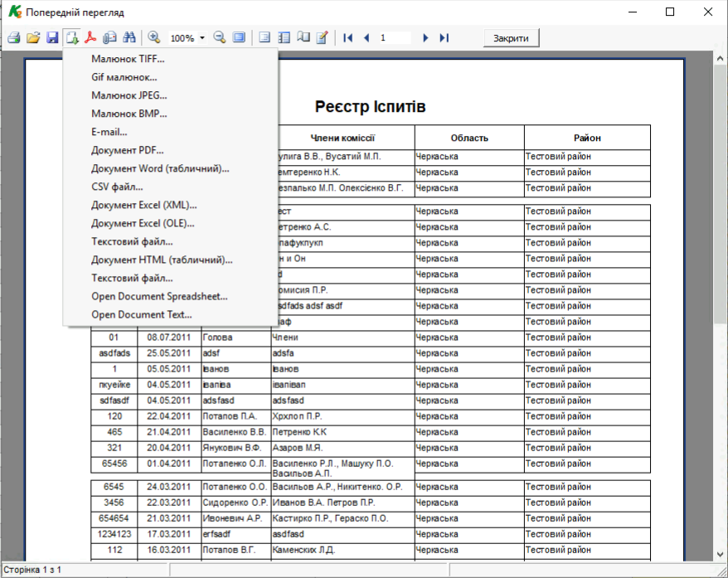Open page settings icon
This screenshot has height=578, width=728.
303,37
